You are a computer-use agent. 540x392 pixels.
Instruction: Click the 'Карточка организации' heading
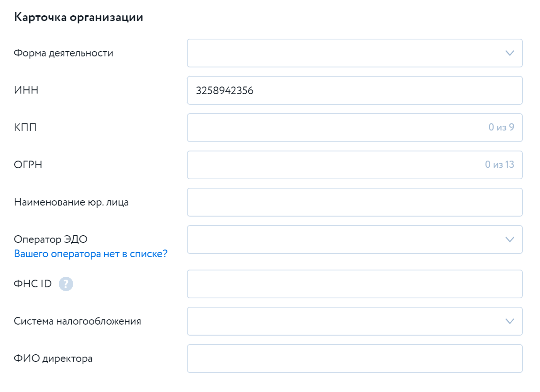(x=79, y=18)
